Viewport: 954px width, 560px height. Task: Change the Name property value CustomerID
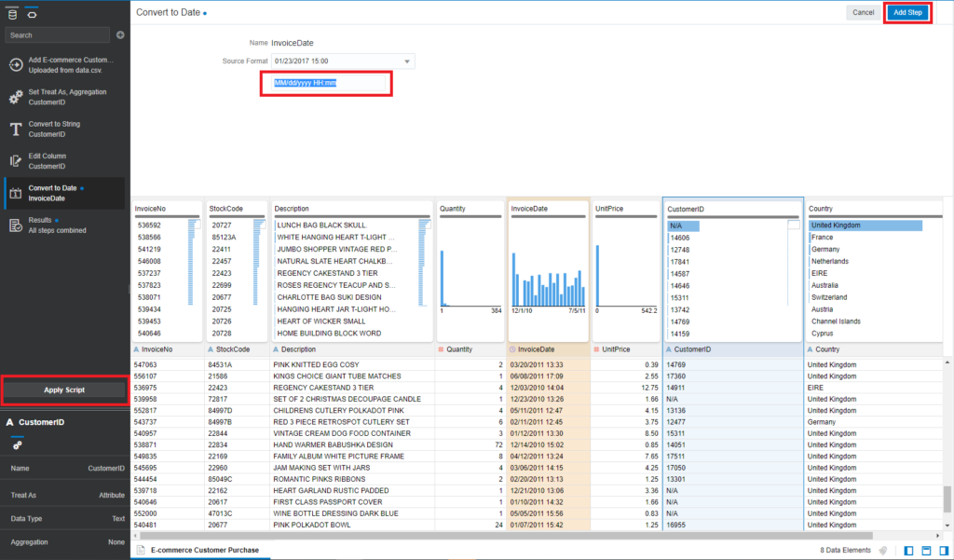pos(106,469)
